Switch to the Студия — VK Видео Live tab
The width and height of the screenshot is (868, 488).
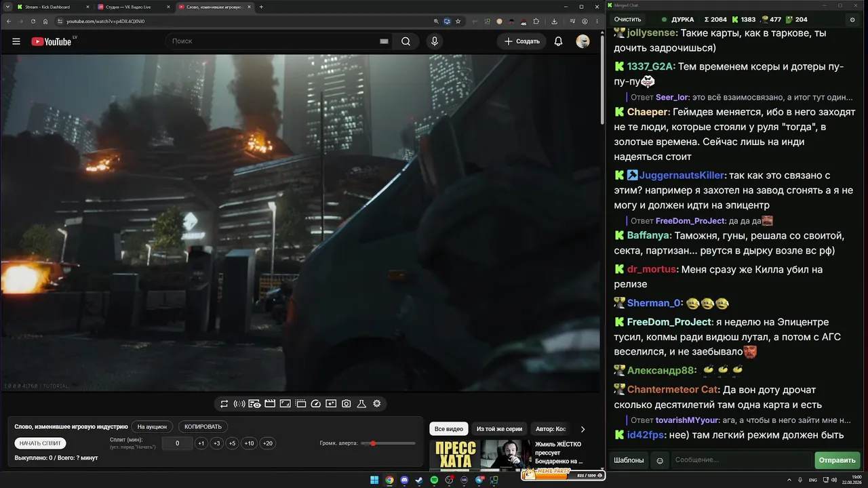point(134,7)
